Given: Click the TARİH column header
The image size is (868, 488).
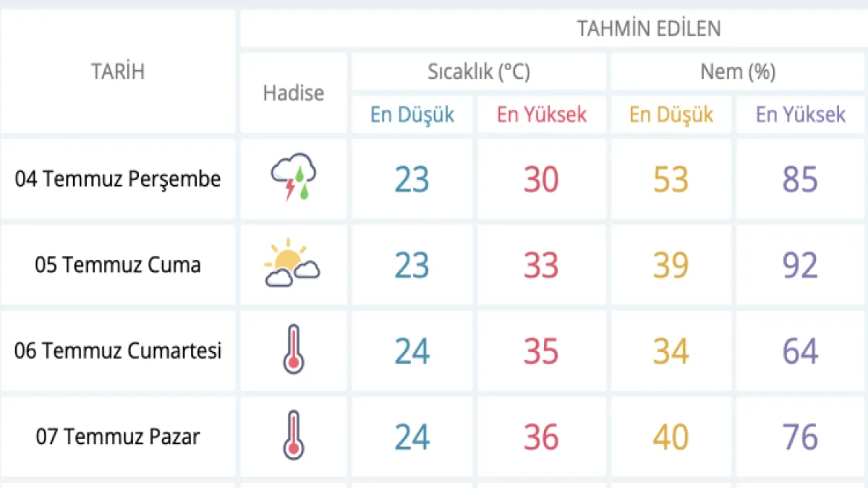Looking at the screenshot, I should pos(118,72).
